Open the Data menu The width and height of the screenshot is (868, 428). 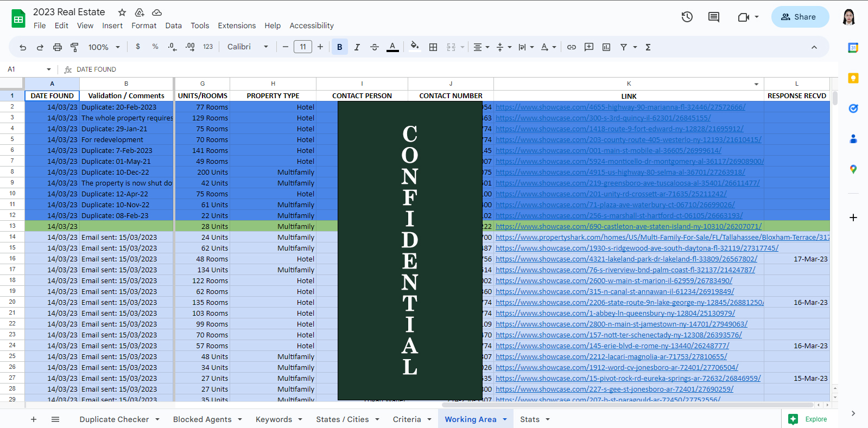tap(174, 25)
